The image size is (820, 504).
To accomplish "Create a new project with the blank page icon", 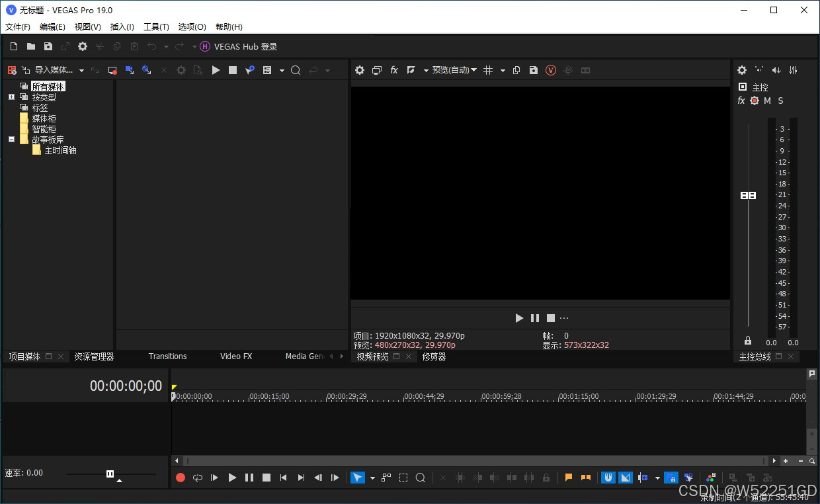I will [x=14, y=46].
